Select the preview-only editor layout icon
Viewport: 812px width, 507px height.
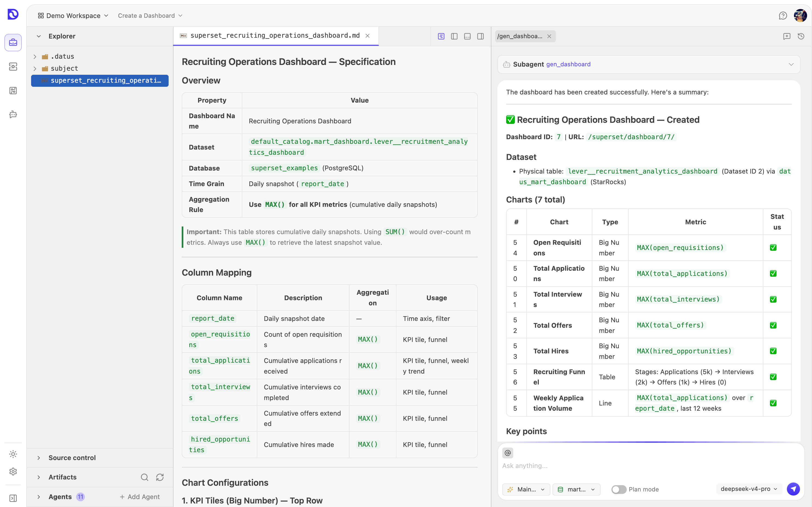coord(441,36)
